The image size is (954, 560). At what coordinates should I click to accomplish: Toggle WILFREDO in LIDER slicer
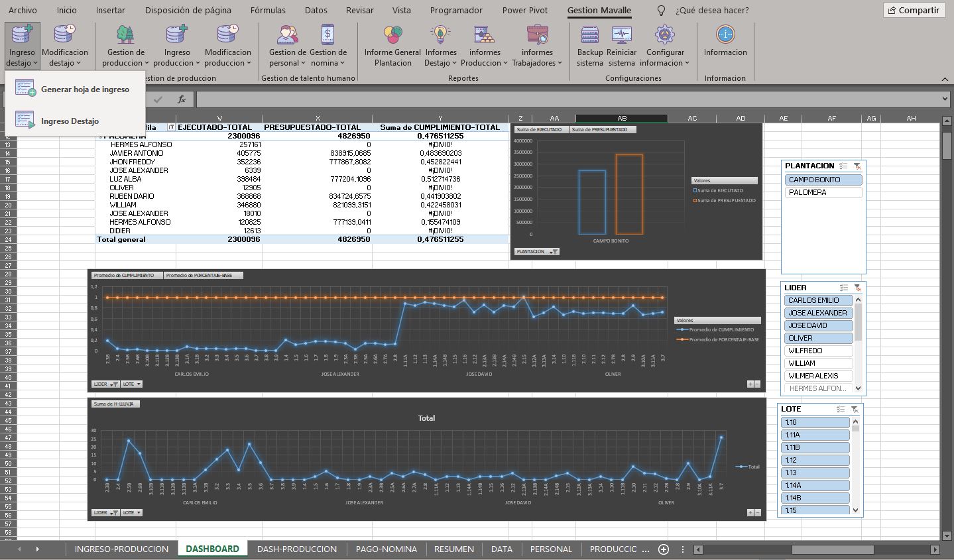tap(818, 351)
